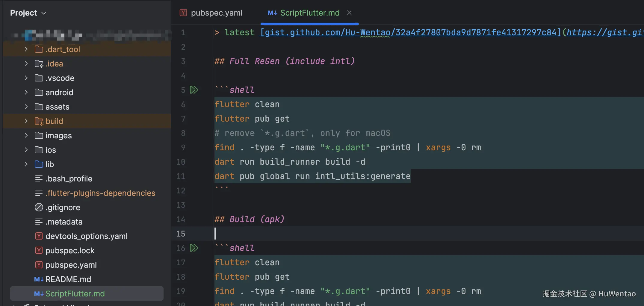This screenshot has width=644, height=306.
Task: Click the Markdown icon beside README.md
Action: click(x=39, y=279)
